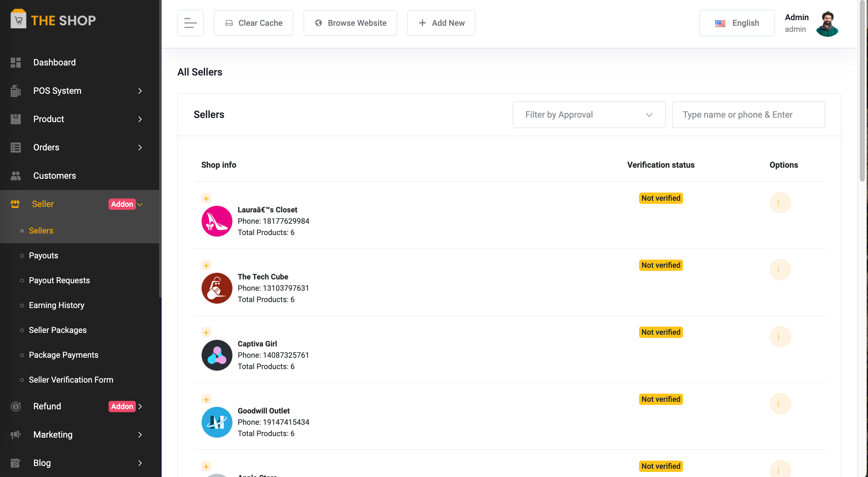Expand Refund submenu chevron
Viewport: 868px width, 477px height.
[140, 406]
